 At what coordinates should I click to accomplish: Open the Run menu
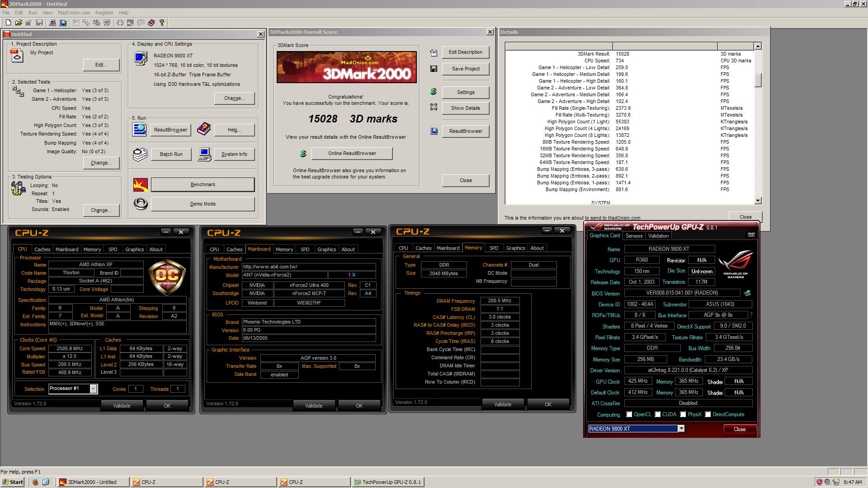33,13
